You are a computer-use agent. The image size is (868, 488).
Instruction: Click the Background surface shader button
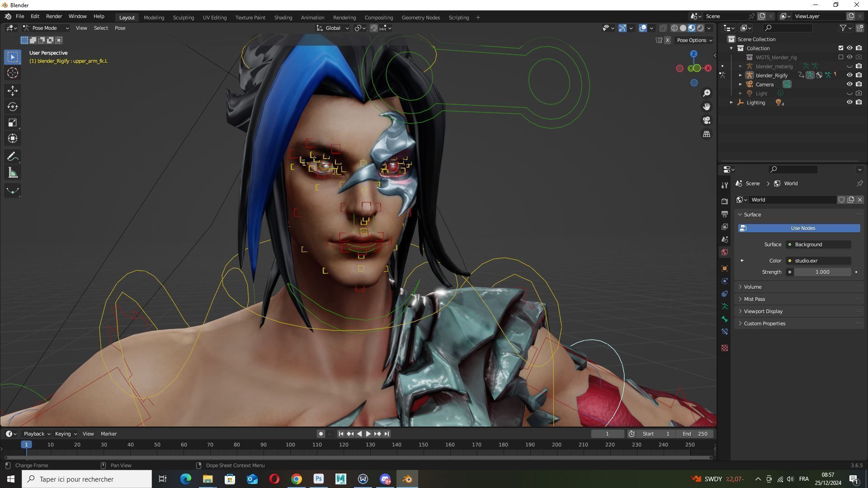[x=819, y=244]
